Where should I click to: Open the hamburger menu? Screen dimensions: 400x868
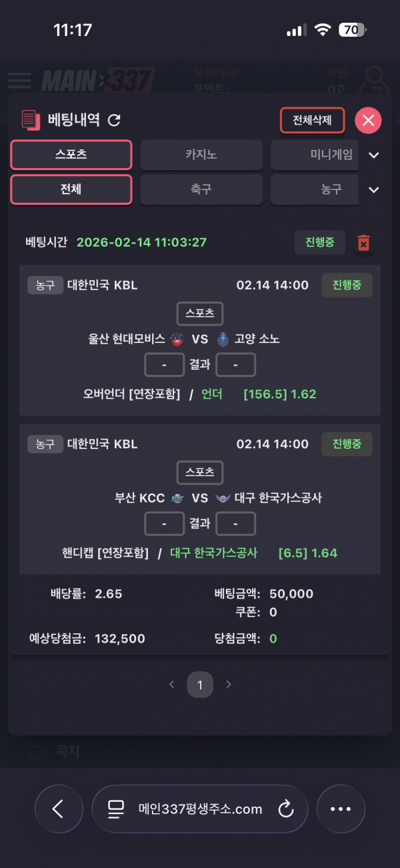(x=19, y=80)
